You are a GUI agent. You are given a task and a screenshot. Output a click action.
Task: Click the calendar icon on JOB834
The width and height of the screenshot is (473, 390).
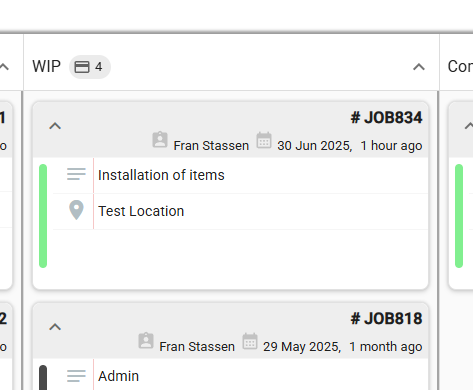point(264,140)
